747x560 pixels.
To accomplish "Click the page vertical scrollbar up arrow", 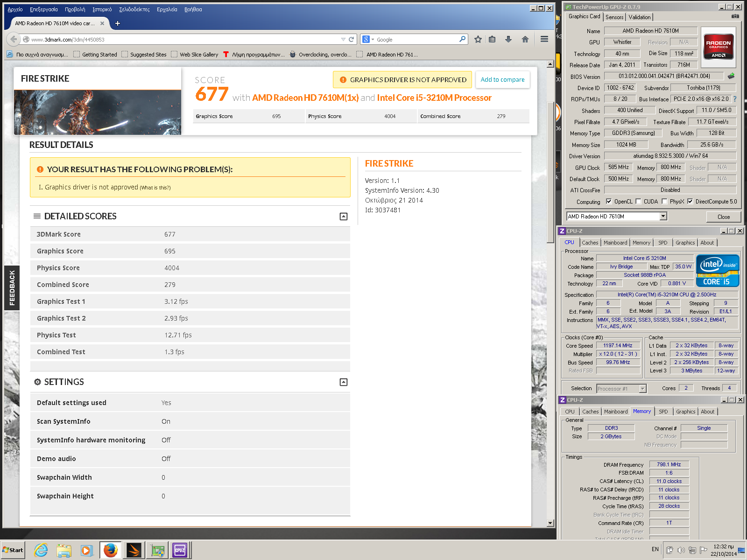I will coord(550,64).
